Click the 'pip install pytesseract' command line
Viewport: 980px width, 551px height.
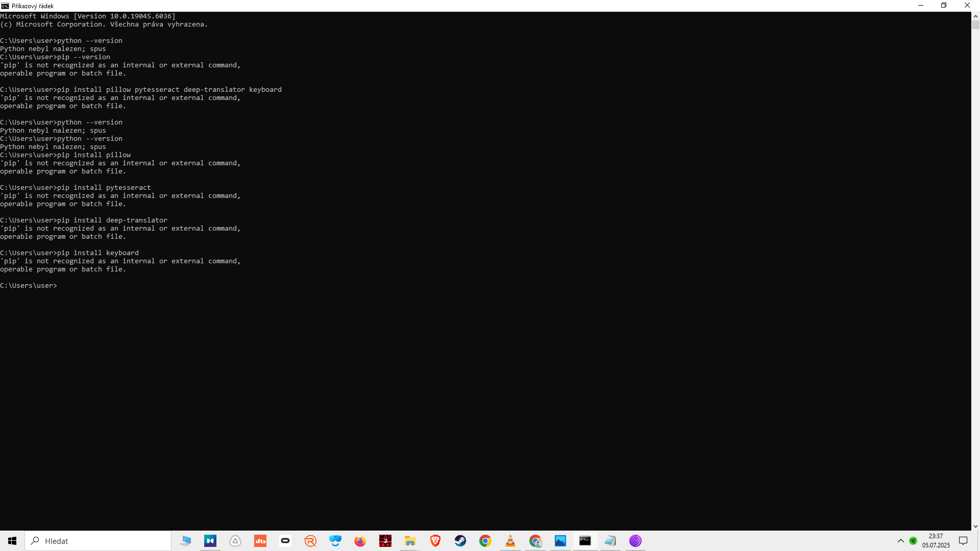[x=76, y=188]
